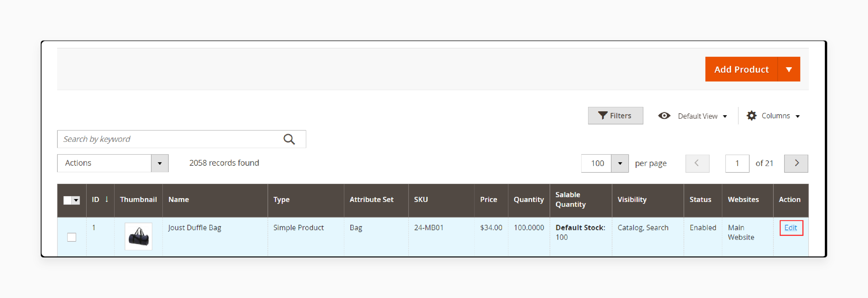Viewport: 868px width, 298px height.
Task: Click the eye icon for Default View
Action: click(x=664, y=116)
